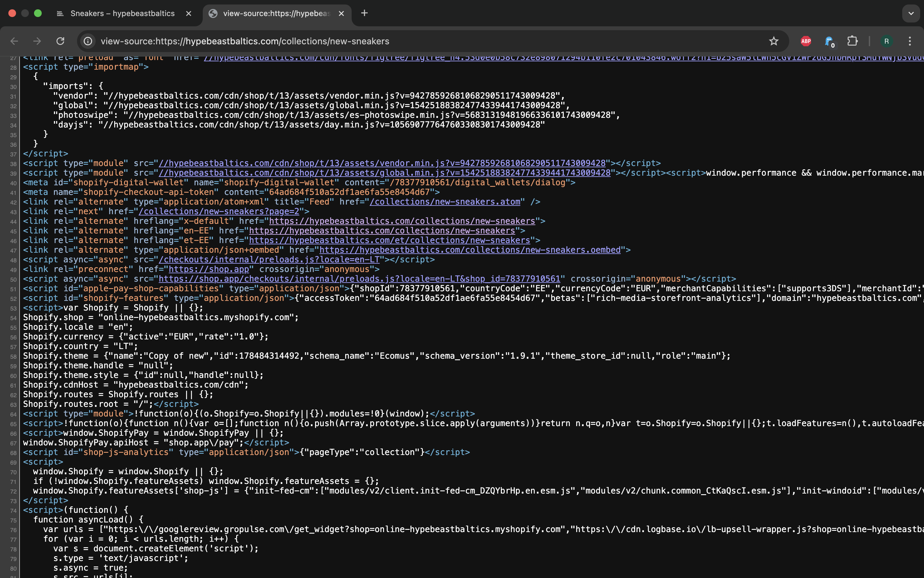Reload the view-source page
The height and width of the screenshot is (578, 924).
[60, 41]
